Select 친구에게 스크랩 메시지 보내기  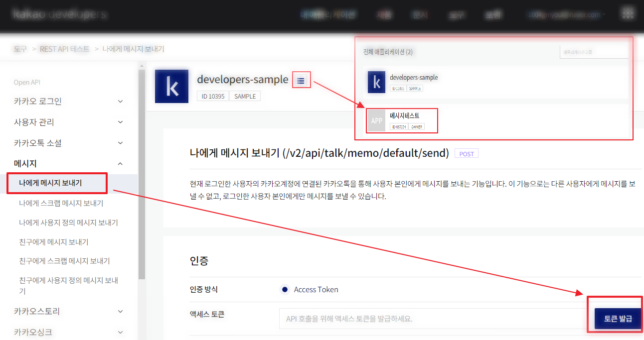click(x=64, y=261)
